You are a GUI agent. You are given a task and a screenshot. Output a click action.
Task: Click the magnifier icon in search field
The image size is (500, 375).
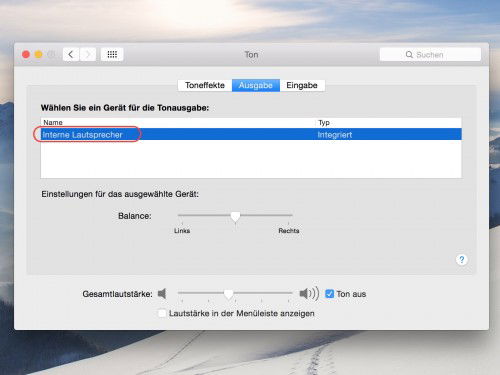[409, 54]
